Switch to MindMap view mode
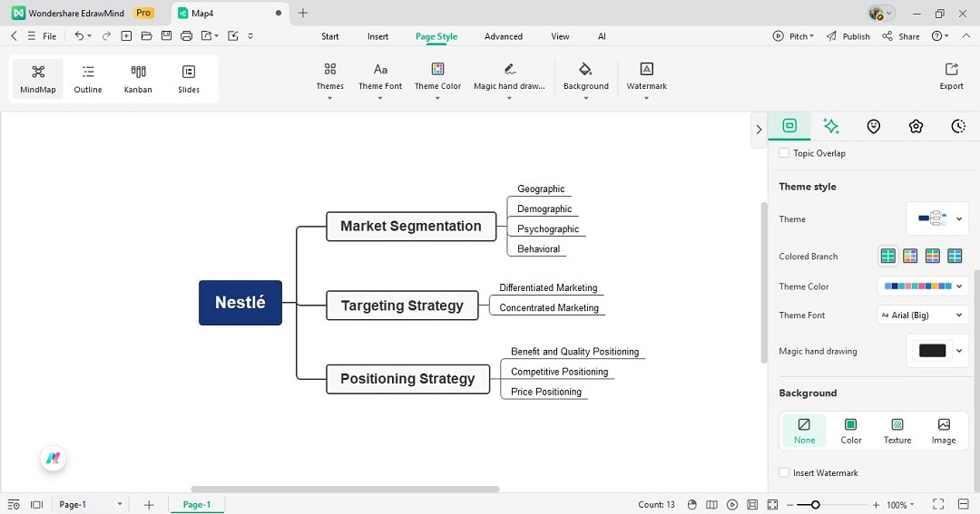The width and height of the screenshot is (980, 514). point(38,79)
